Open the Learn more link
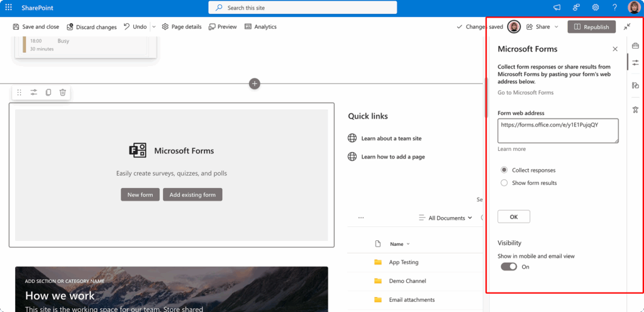The height and width of the screenshot is (312, 644). [x=511, y=149]
